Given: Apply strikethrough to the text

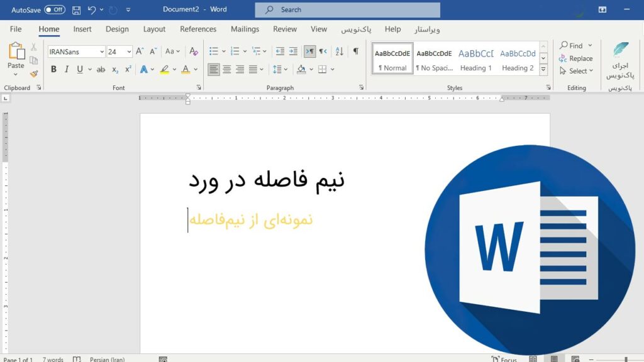Looking at the screenshot, I should click(101, 69).
